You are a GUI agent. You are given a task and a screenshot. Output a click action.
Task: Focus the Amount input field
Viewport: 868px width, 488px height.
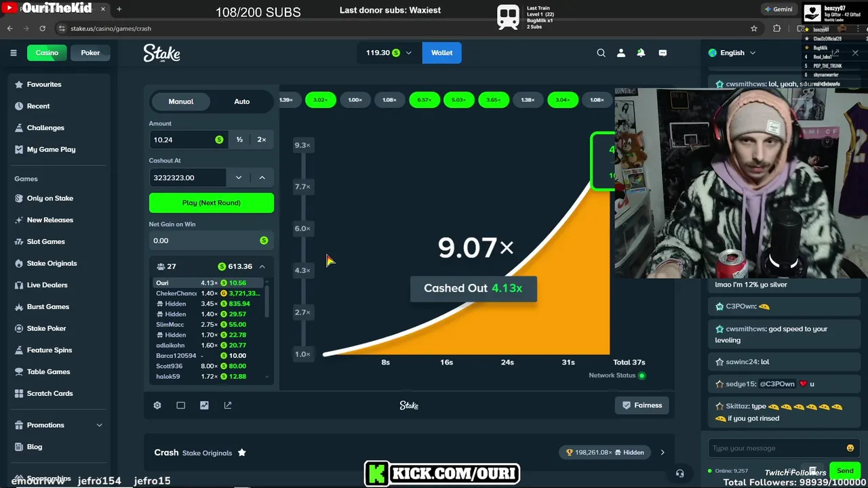[x=188, y=140]
